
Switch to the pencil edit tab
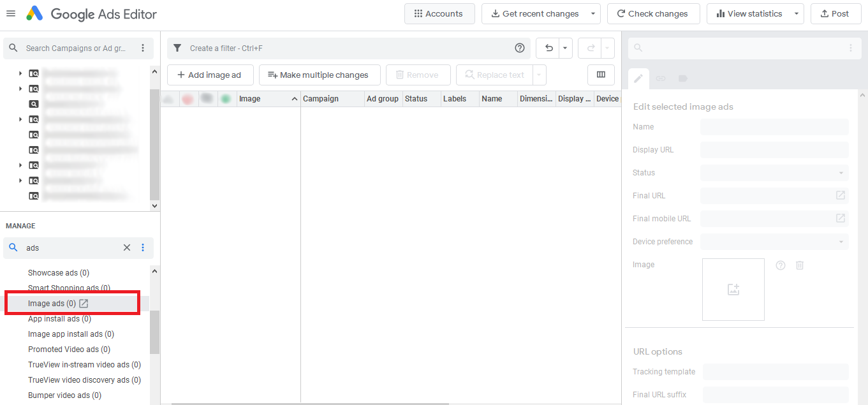[x=638, y=78]
